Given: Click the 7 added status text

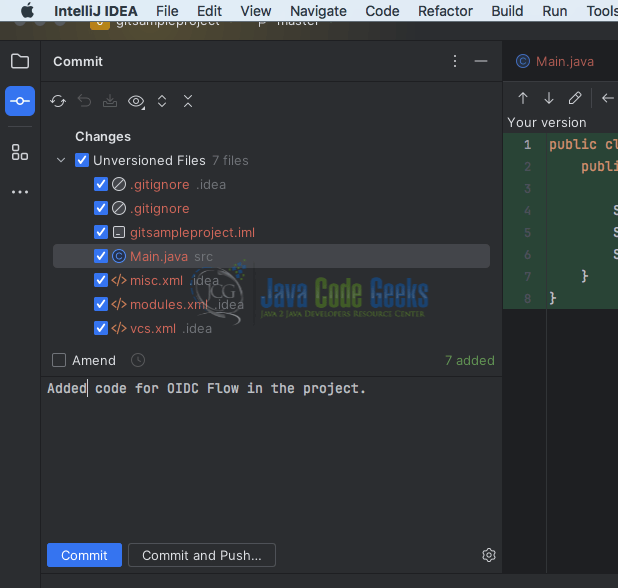Looking at the screenshot, I should tap(469, 360).
